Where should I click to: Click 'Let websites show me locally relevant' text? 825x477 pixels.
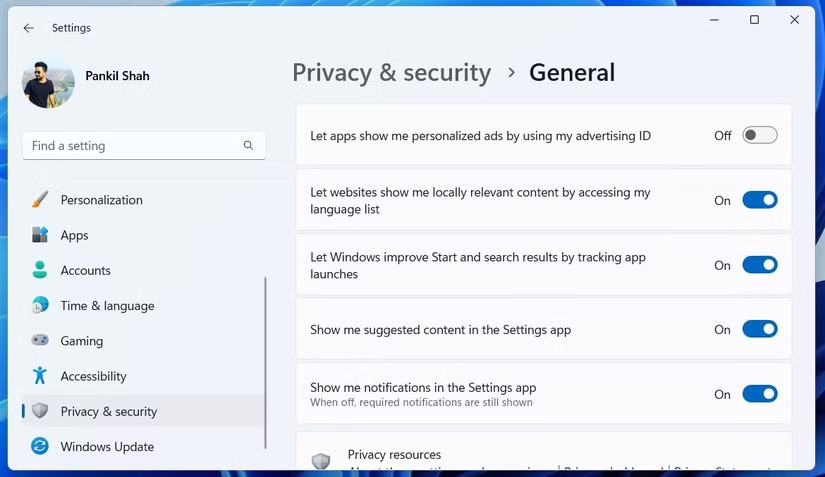point(480,200)
